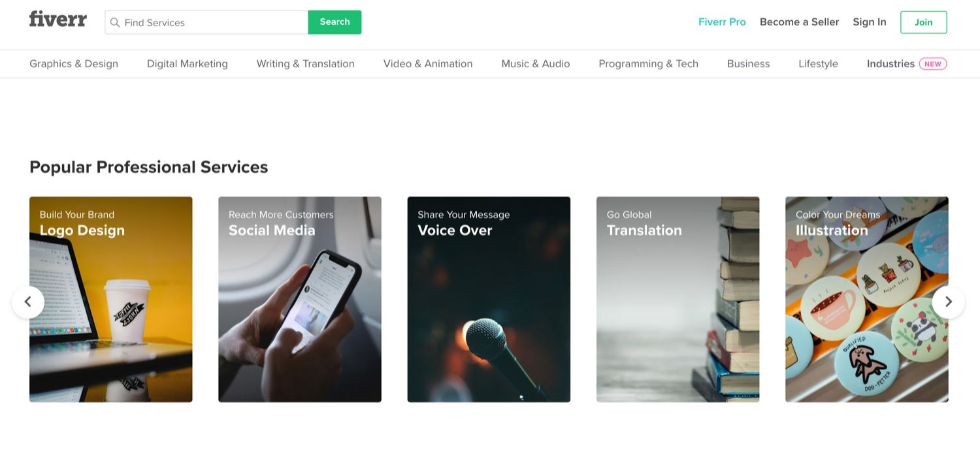Click the Join button
The image size is (980, 457).
[923, 22]
